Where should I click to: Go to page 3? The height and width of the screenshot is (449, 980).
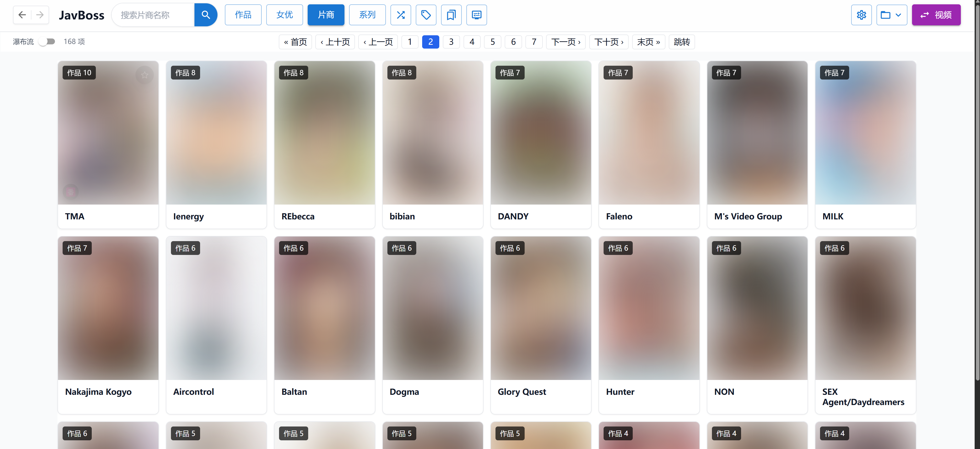[x=451, y=42]
